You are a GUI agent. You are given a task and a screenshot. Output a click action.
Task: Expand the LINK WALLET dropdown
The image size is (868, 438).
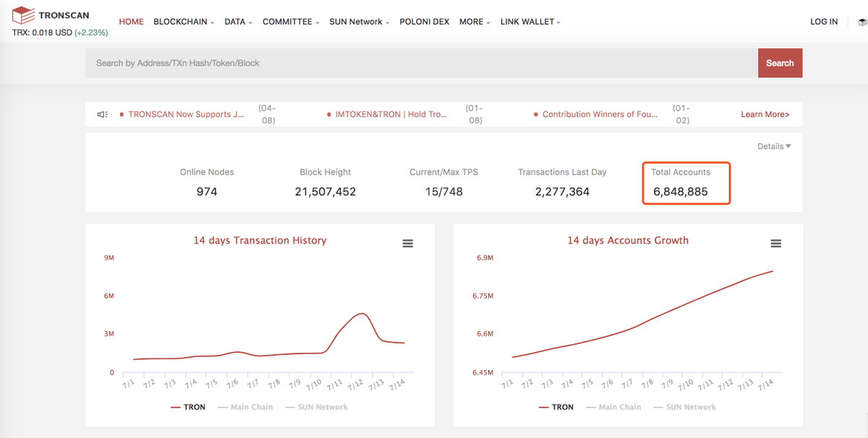pos(530,22)
